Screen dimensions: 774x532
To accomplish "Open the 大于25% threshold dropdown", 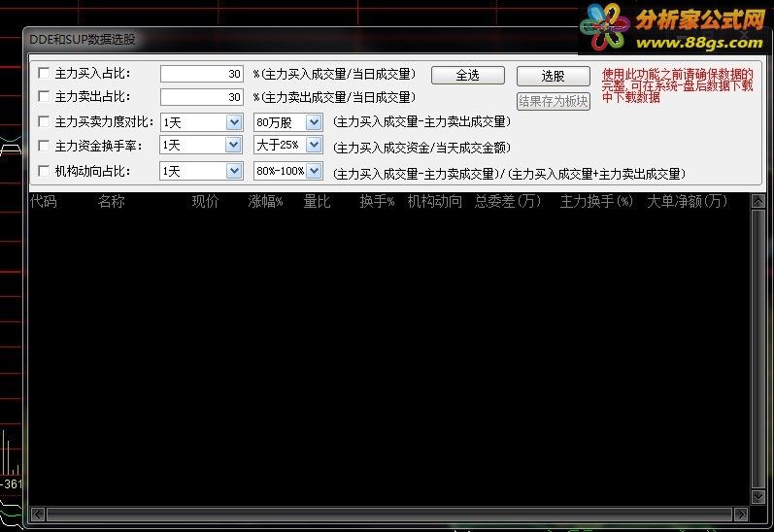I will click(314, 145).
